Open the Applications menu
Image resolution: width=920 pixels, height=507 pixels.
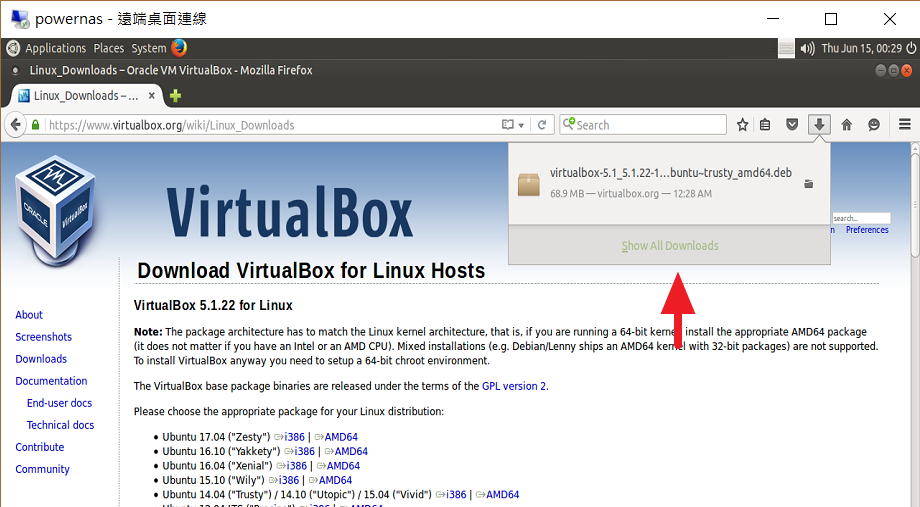[x=56, y=48]
